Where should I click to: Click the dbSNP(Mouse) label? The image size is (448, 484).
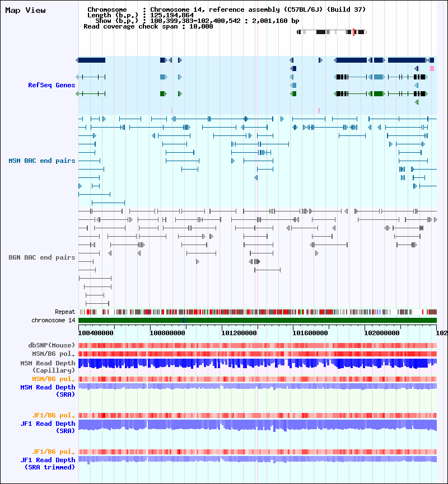point(52,345)
